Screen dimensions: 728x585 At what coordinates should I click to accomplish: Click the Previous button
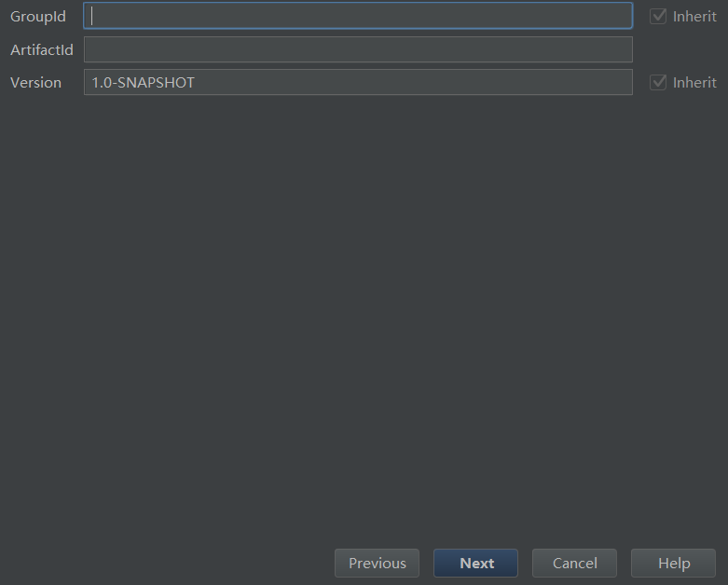377,563
